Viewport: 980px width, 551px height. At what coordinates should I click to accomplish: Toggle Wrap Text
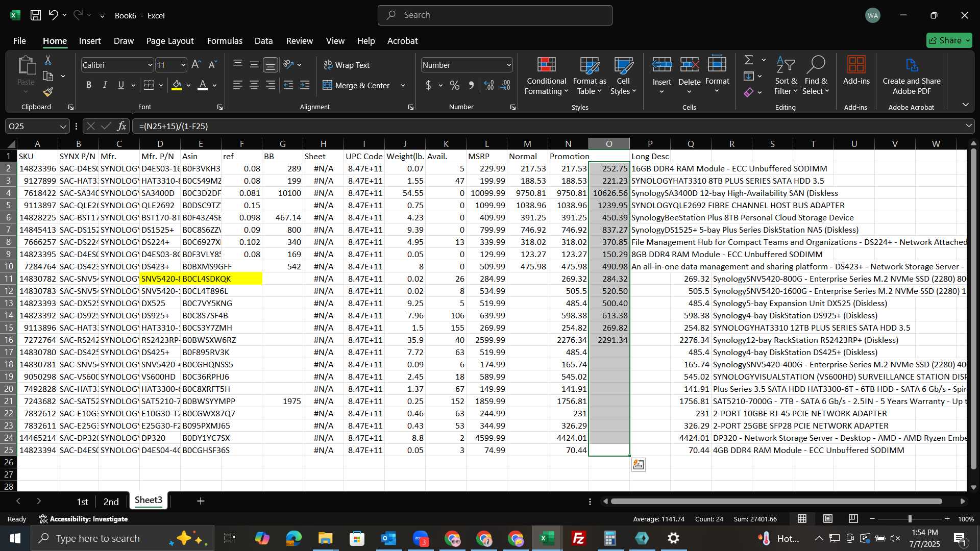pyautogui.click(x=347, y=65)
